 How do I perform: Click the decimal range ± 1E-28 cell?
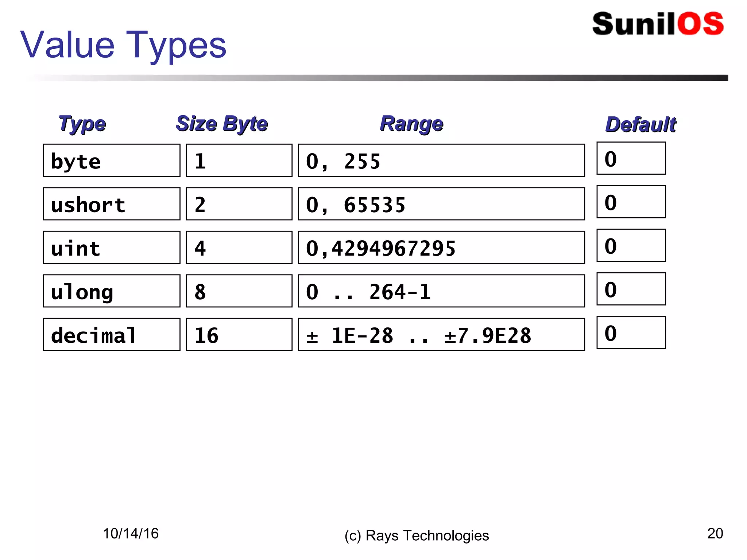coord(441,334)
